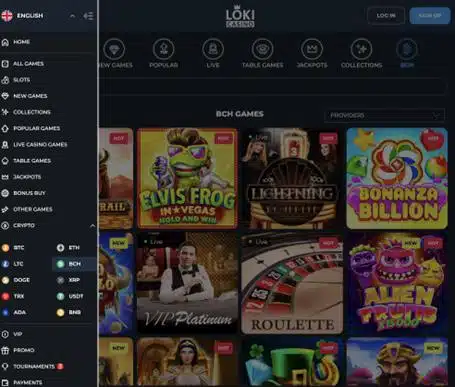Select the BTC coin icon
Image resolution: width=455 pixels, height=387 pixels.
tap(5, 248)
